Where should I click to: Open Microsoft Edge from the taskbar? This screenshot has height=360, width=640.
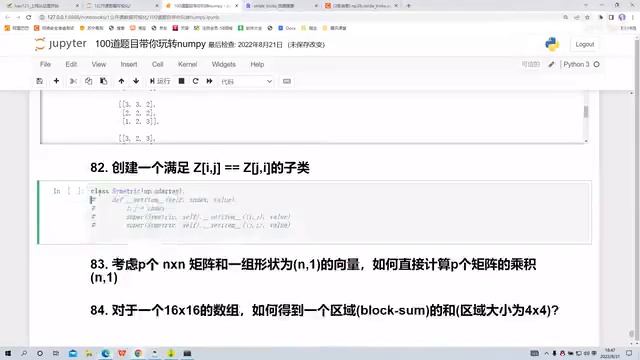tap(105, 353)
